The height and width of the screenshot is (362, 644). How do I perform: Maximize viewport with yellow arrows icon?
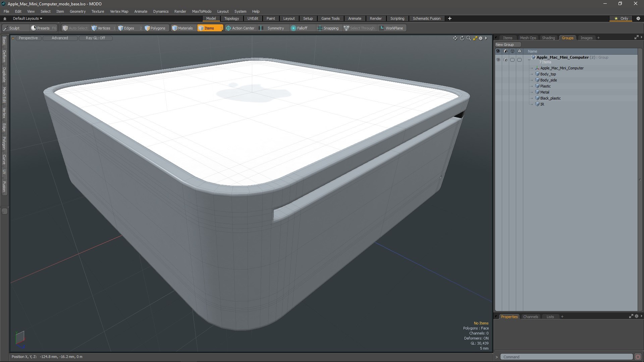point(475,38)
